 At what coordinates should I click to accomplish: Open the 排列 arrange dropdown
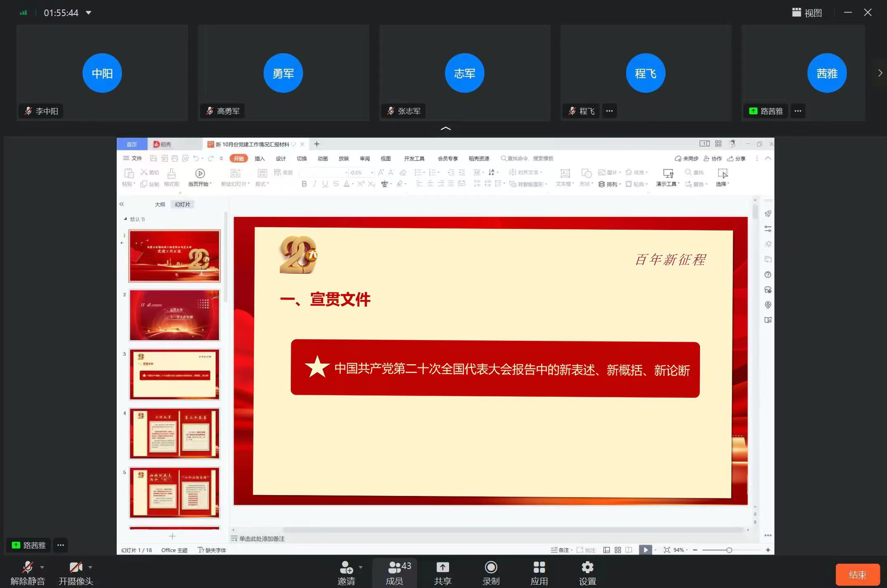pos(610,184)
